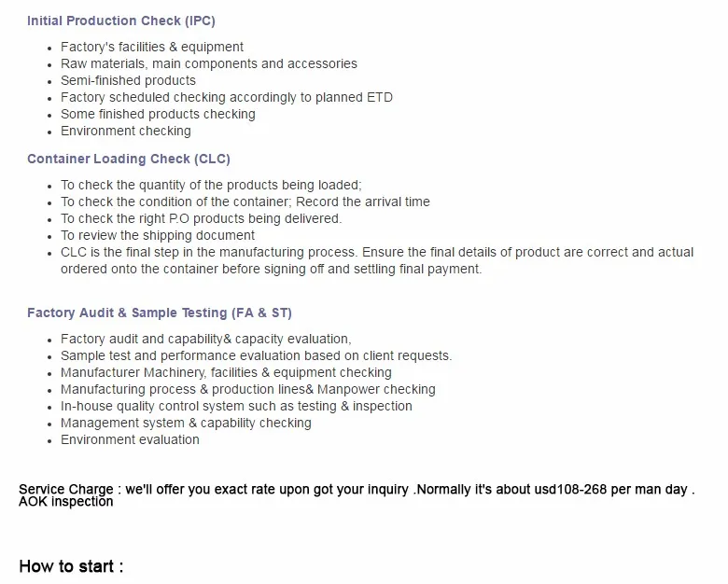Click "Sample test and performance evaluation" bullet
Viewport: 728px width, 584px height.
pyautogui.click(x=256, y=355)
